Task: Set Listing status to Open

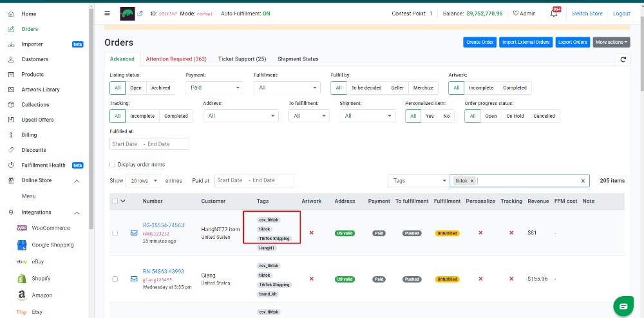Action: click(x=136, y=88)
